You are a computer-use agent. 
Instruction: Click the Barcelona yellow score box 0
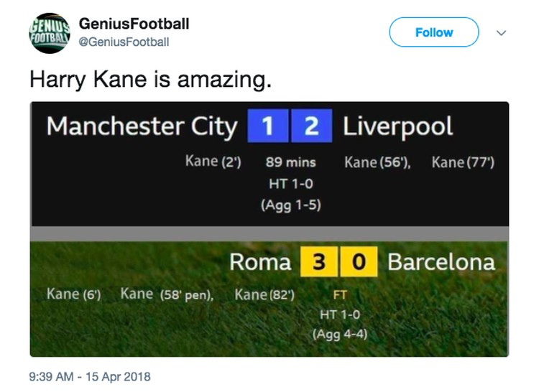(359, 261)
